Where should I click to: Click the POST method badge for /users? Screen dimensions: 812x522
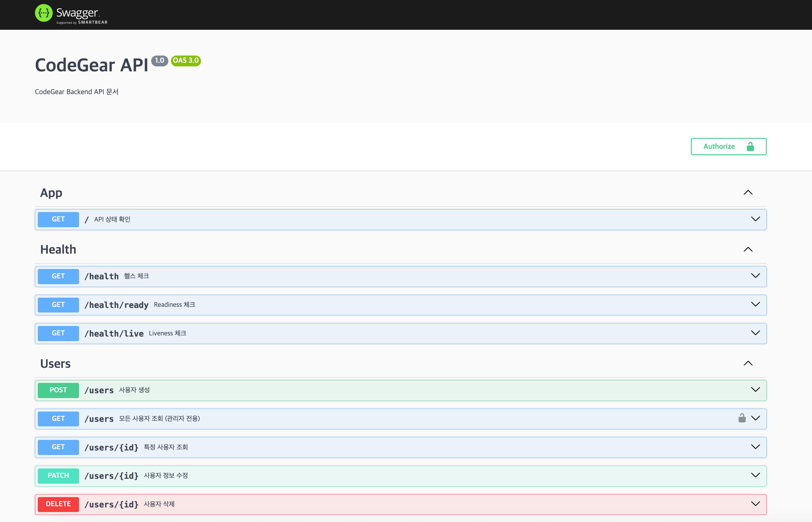click(58, 390)
